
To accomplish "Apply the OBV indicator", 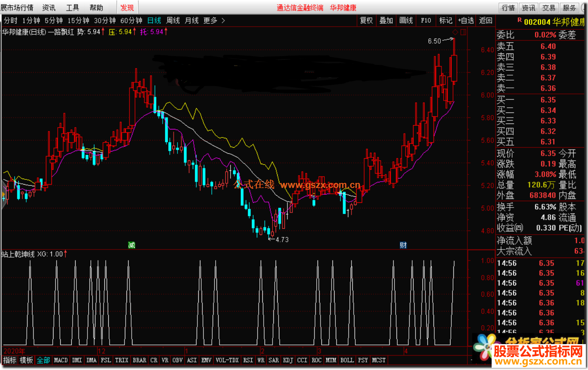I will (177, 360).
